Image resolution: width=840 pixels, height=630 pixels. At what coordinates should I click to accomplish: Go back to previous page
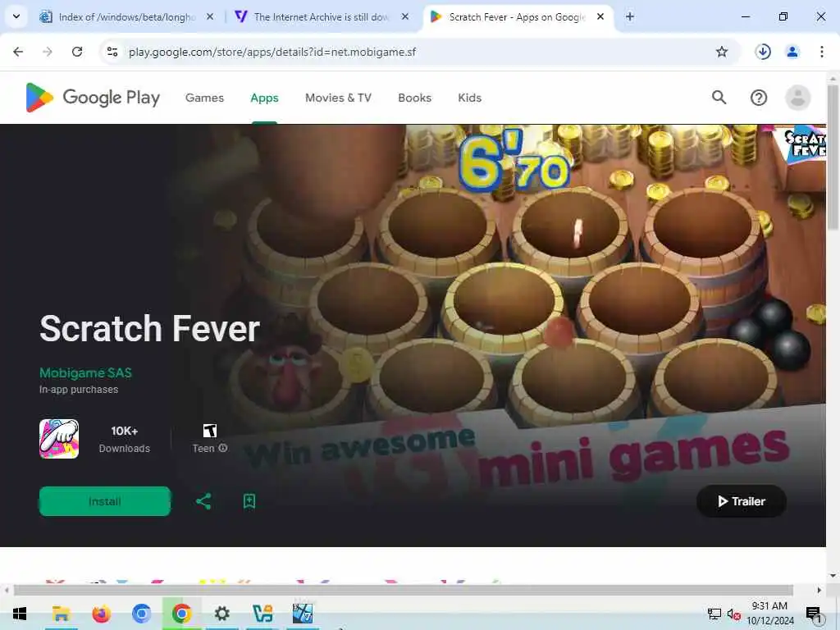(x=18, y=52)
